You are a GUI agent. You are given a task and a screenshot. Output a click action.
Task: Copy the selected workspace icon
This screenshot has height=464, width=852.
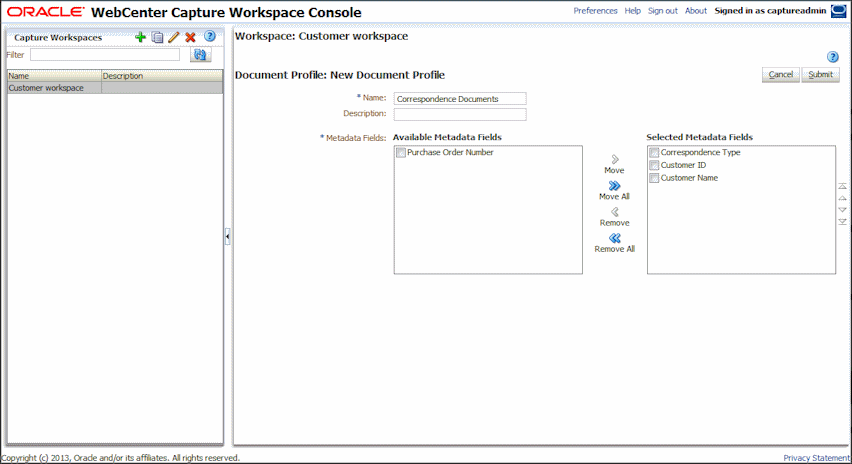(157, 37)
